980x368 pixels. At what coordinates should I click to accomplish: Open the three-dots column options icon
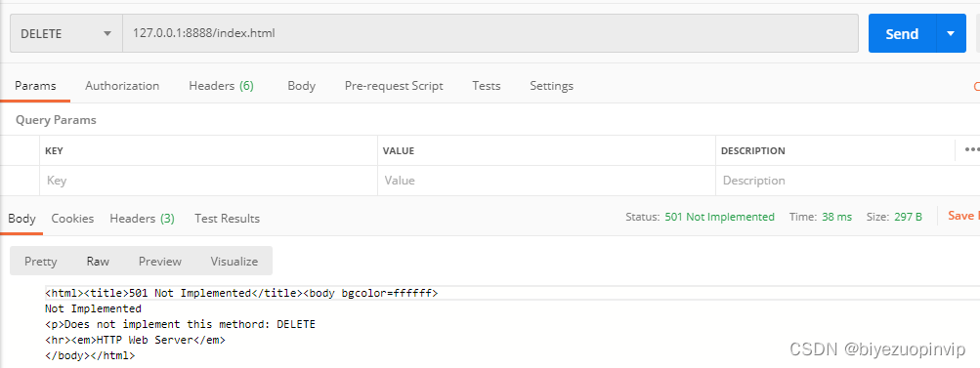[971, 150]
